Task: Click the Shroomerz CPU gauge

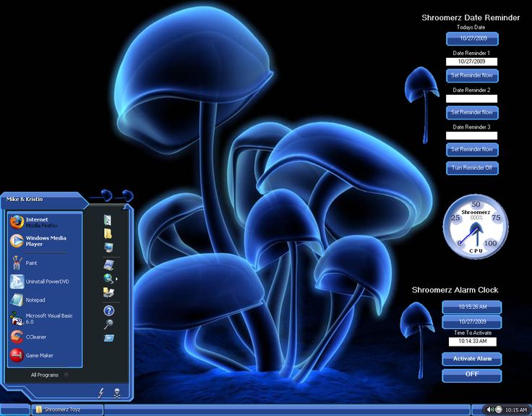Action: point(476,226)
